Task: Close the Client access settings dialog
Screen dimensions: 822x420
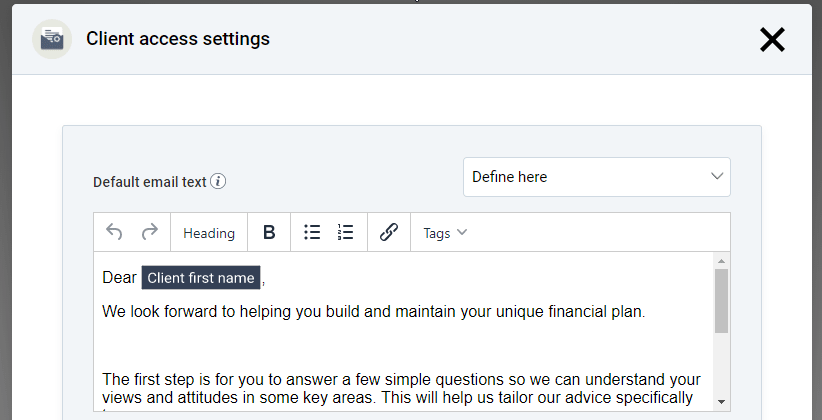Action: tap(772, 39)
